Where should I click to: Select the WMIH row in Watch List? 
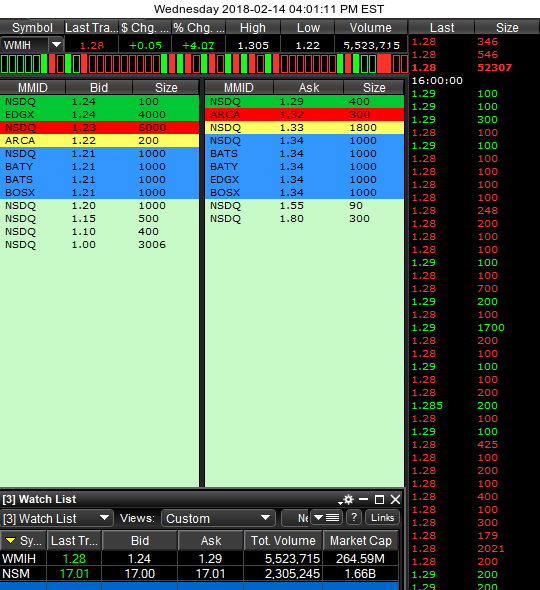(199, 558)
